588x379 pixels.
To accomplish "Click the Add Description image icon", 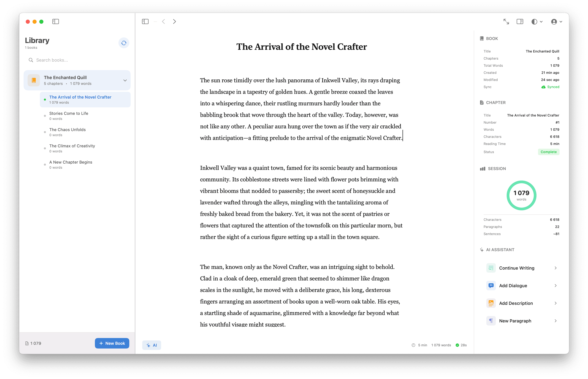I will tap(491, 303).
